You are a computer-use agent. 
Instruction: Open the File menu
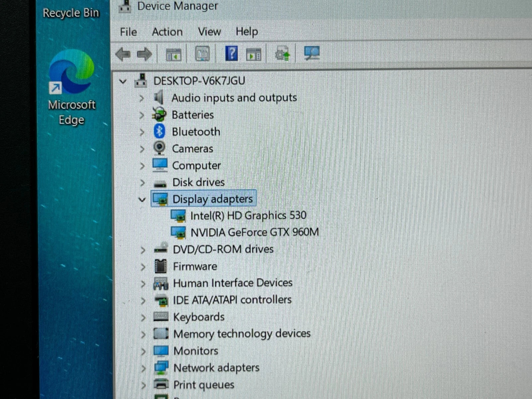[x=128, y=32]
